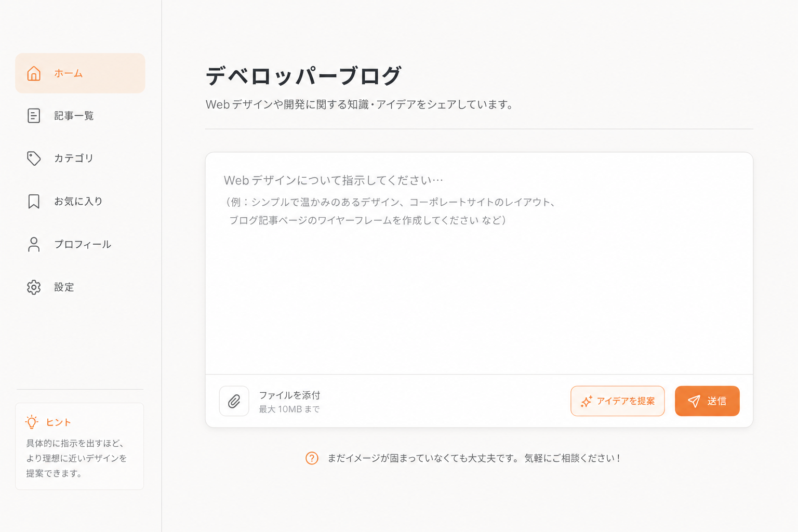Open 記事一覧 from the sidebar
The height and width of the screenshot is (532, 798).
73,116
